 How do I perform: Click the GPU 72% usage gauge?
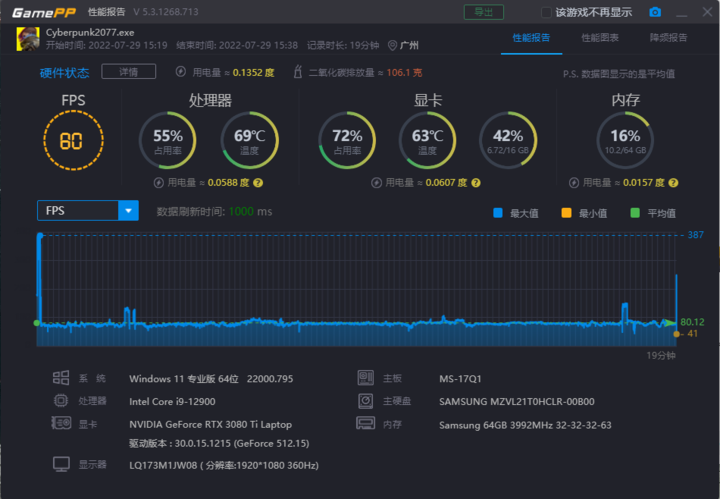point(347,140)
